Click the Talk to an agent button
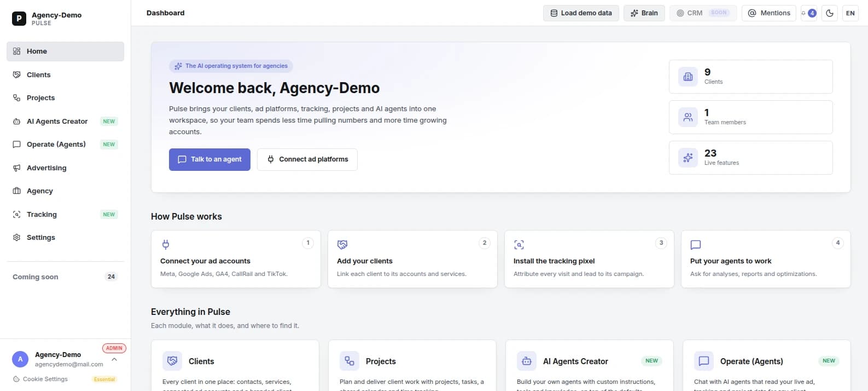868x391 pixels. (209, 159)
